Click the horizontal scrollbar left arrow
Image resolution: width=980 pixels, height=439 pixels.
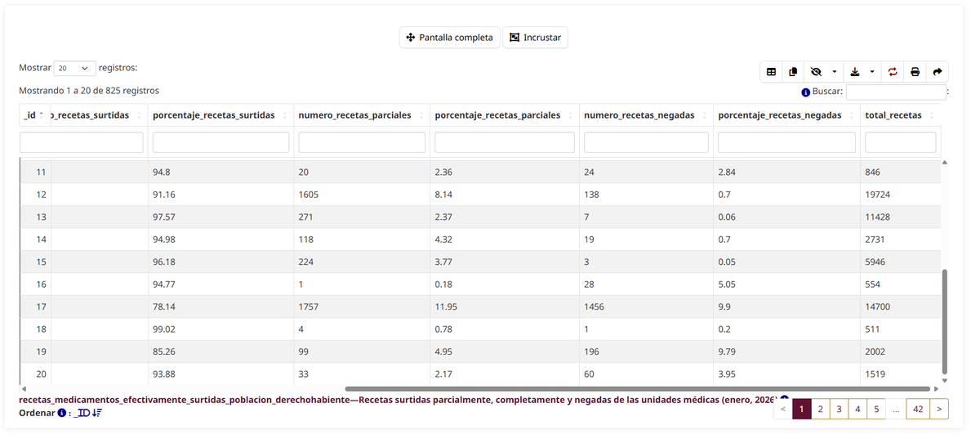coord(23,389)
